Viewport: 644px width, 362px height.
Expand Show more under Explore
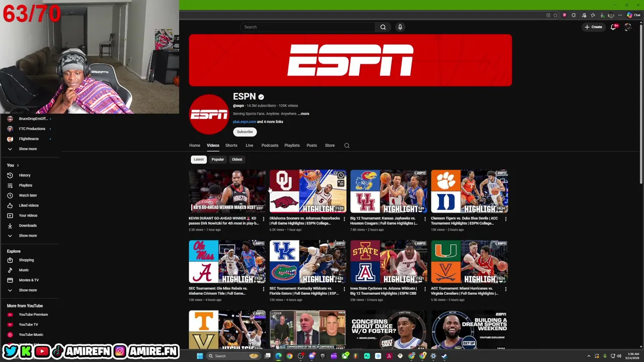click(x=30, y=290)
